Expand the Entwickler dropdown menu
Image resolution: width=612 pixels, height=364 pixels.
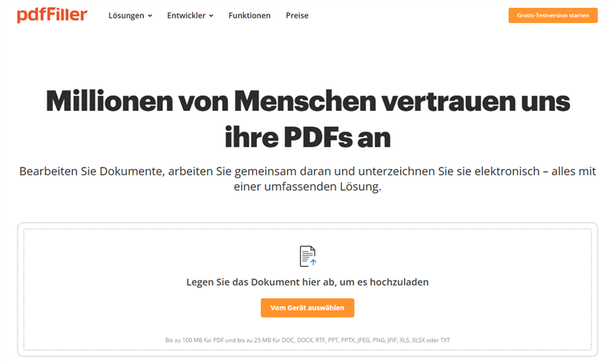pos(190,15)
